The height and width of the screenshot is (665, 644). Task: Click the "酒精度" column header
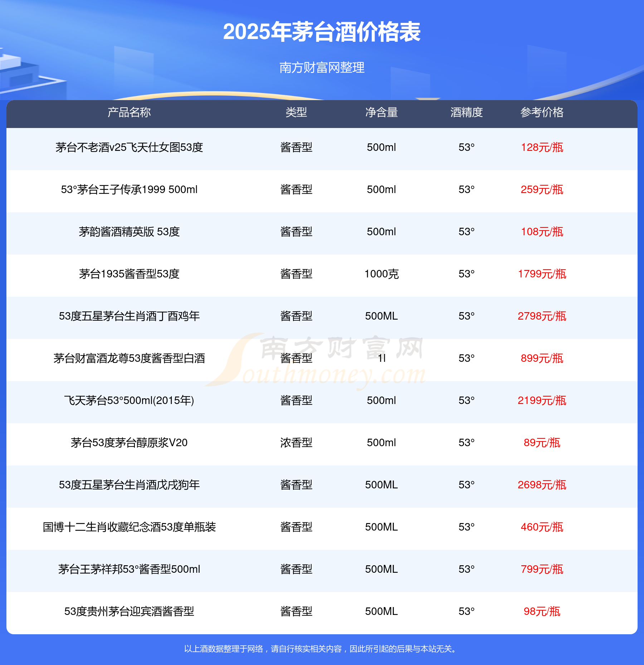(467, 112)
